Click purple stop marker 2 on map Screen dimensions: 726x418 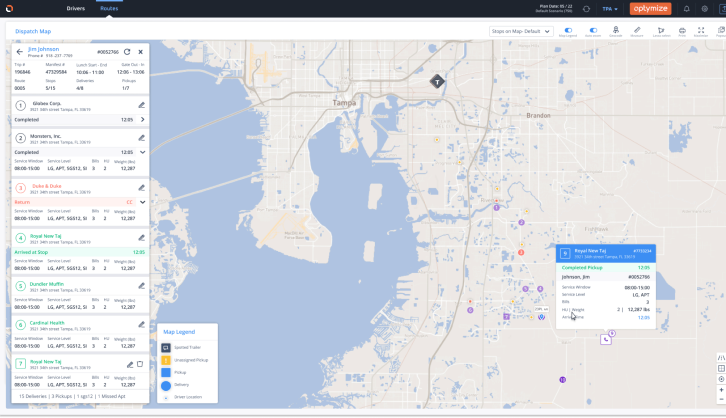coord(521,223)
